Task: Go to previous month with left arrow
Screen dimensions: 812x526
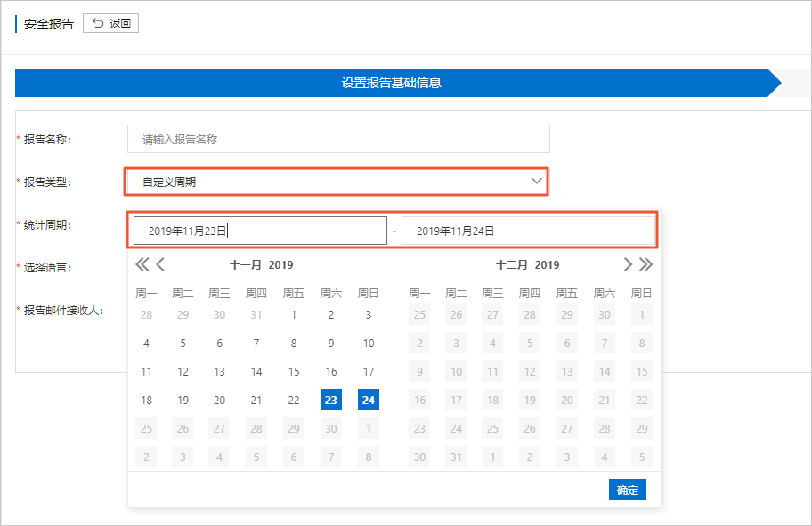Action: coord(160,264)
